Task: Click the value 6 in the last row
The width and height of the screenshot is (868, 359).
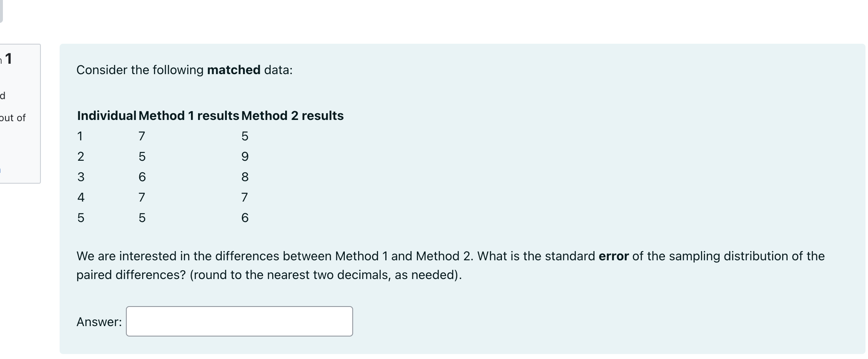Action: pyautogui.click(x=245, y=217)
